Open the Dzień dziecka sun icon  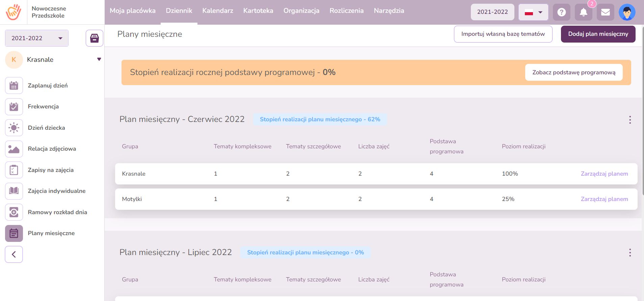click(14, 128)
